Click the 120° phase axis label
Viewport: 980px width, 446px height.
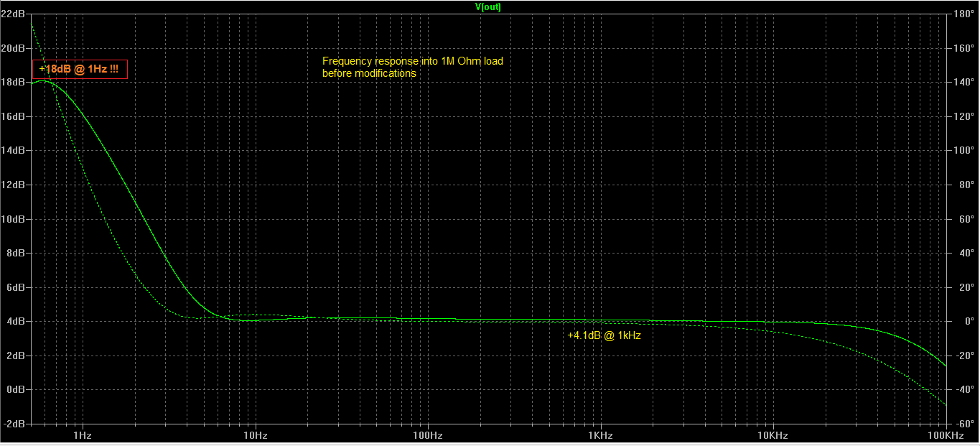(965, 116)
